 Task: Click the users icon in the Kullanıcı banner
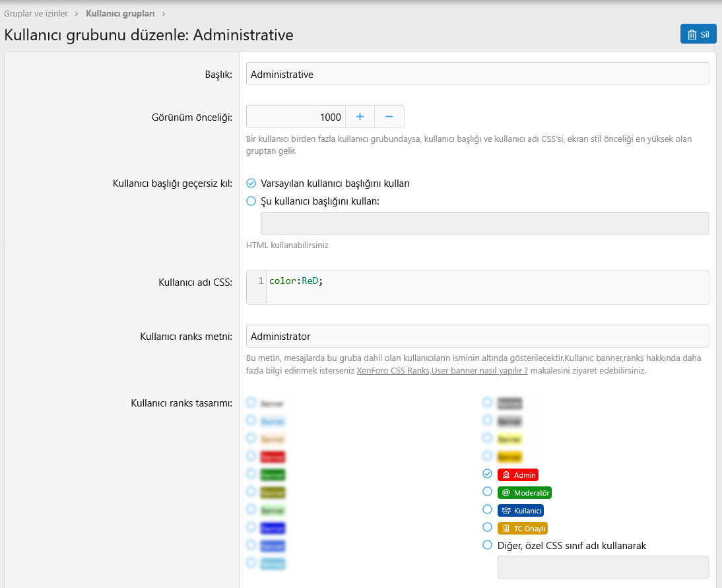(506, 511)
